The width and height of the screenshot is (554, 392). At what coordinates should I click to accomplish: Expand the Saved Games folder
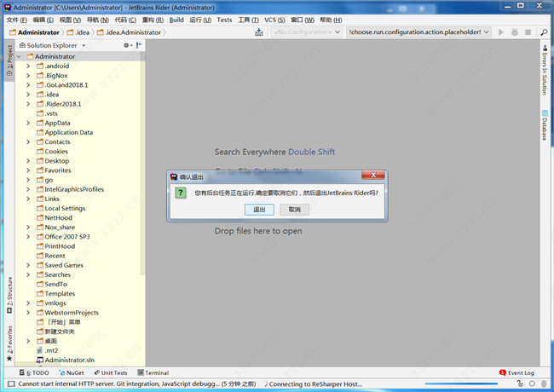click(28, 265)
